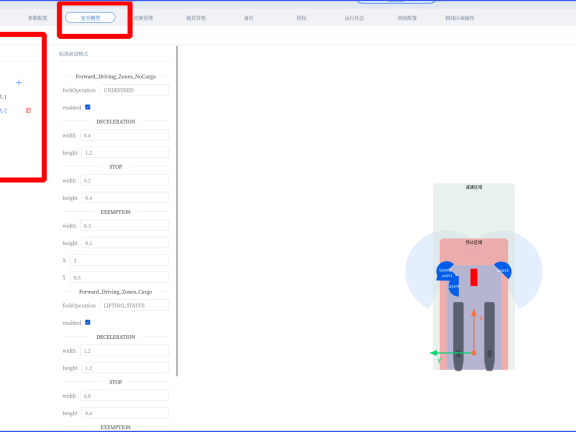576x432 pixels.
Task: Click the red rectangle on the vehicle body
Action: point(474,277)
